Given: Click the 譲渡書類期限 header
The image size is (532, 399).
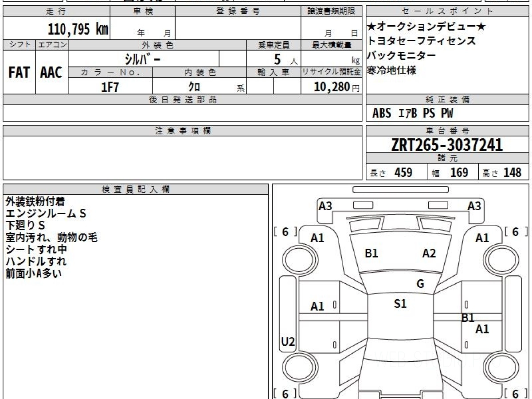Looking at the screenshot, I should [331, 12].
